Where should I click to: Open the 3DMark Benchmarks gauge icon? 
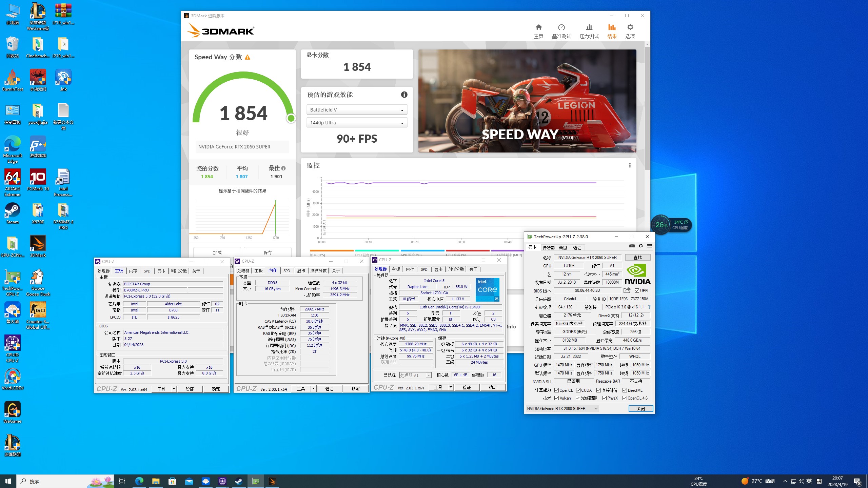click(x=561, y=27)
